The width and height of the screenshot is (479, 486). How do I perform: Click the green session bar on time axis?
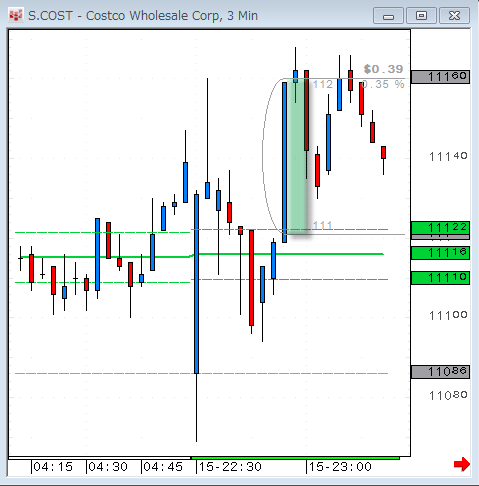pos(295,458)
